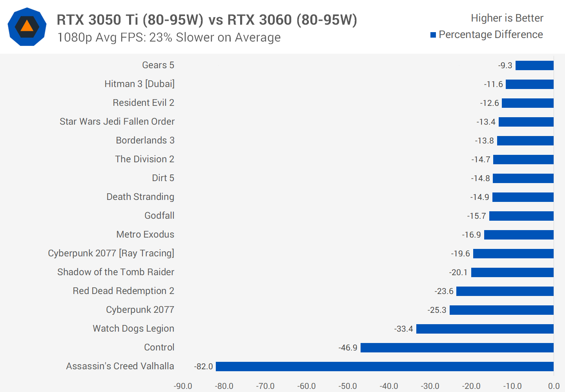This screenshot has width=565, height=392.
Task: Click the 'Death Stranding' label
Action: coord(140,197)
